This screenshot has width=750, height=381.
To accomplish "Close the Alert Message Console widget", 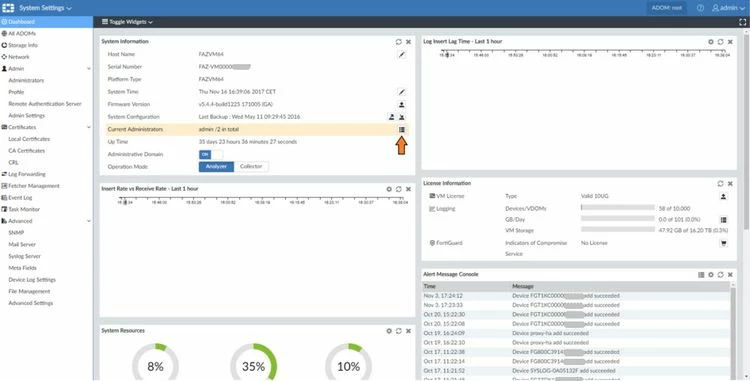I will 730,275.
